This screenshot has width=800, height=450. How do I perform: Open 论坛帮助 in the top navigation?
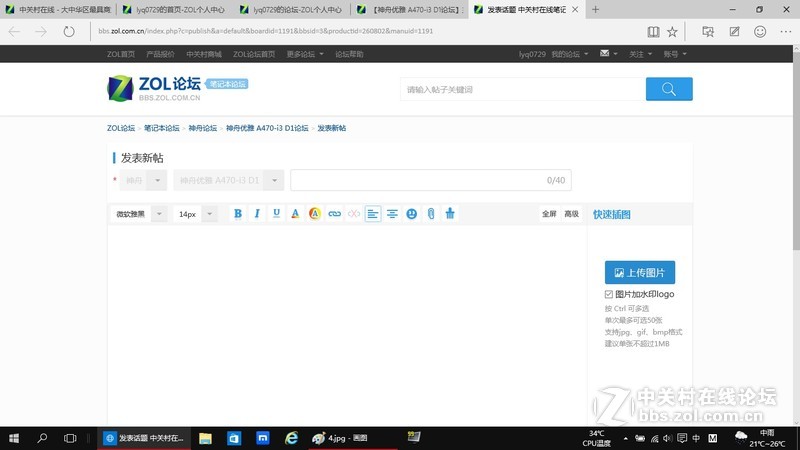[x=349, y=54]
